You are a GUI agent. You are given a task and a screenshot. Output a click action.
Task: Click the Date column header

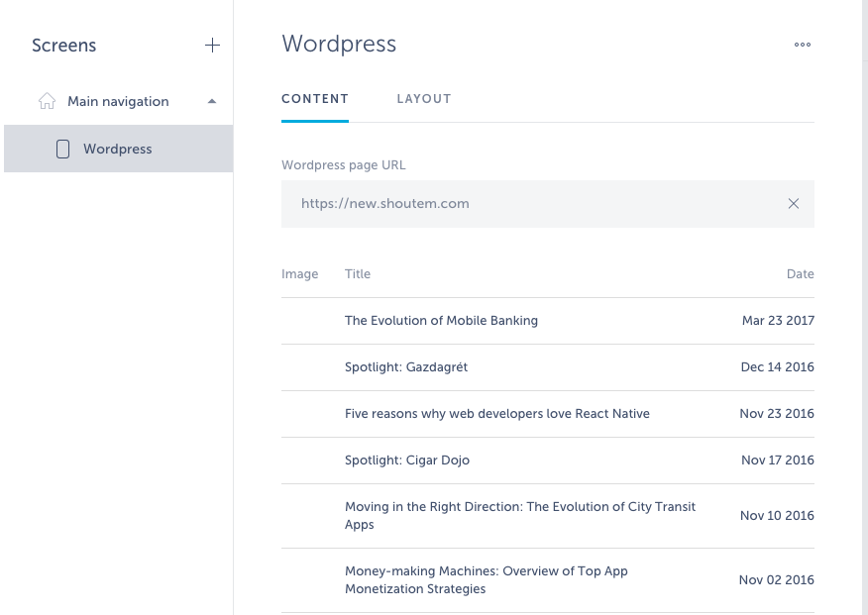pyautogui.click(x=800, y=273)
